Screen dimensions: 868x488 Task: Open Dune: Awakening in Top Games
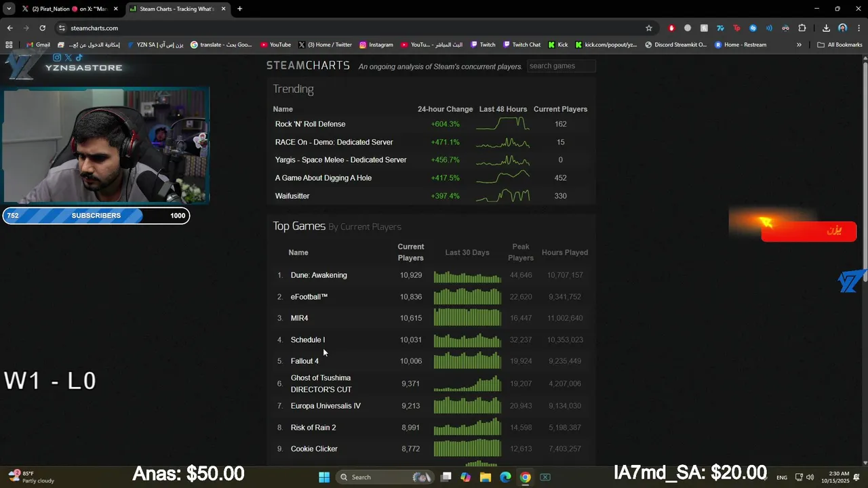(319, 275)
